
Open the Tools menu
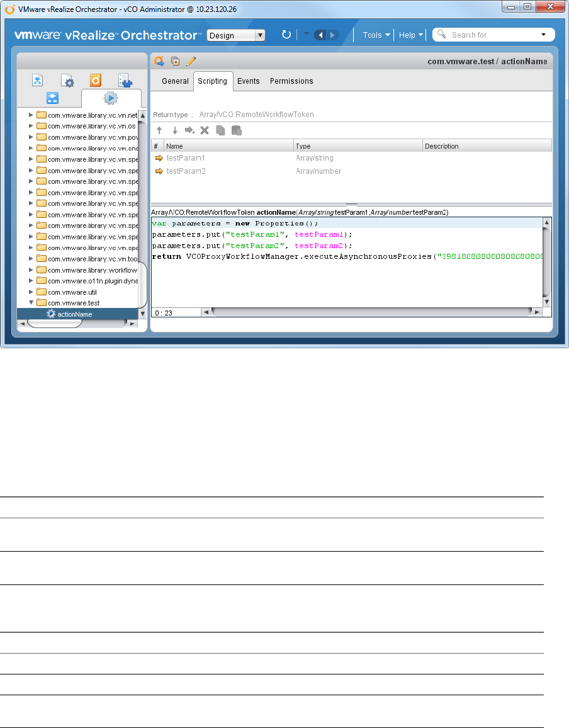pos(376,35)
